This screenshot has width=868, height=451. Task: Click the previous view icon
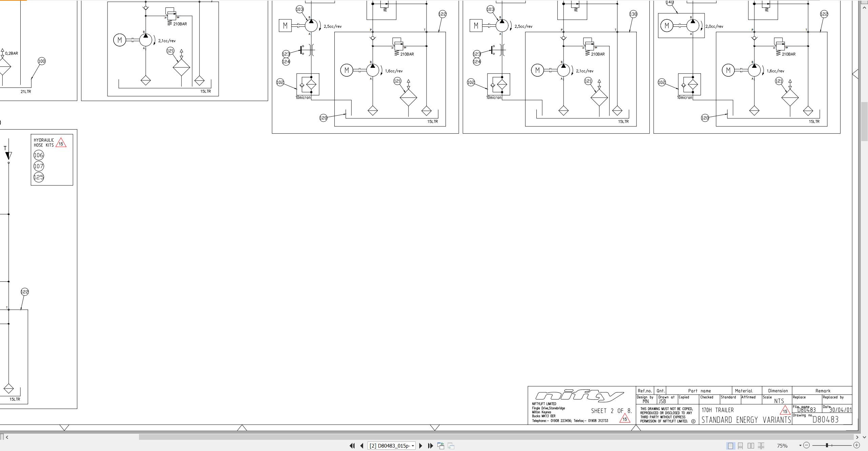point(441,446)
